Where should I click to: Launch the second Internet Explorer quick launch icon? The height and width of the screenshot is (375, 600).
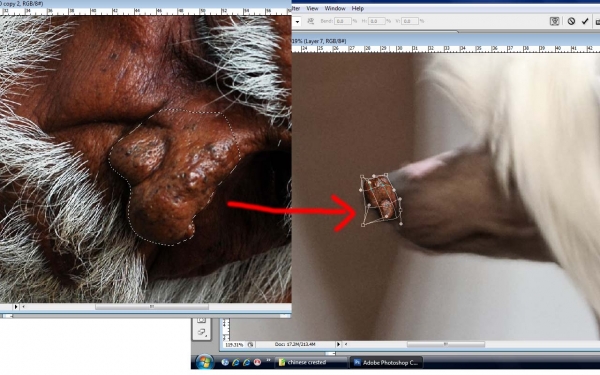(x=247, y=362)
